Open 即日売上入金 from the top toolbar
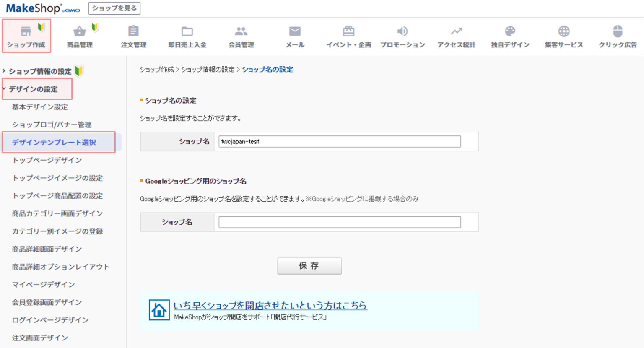The height and width of the screenshot is (348, 644). (187, 36)
